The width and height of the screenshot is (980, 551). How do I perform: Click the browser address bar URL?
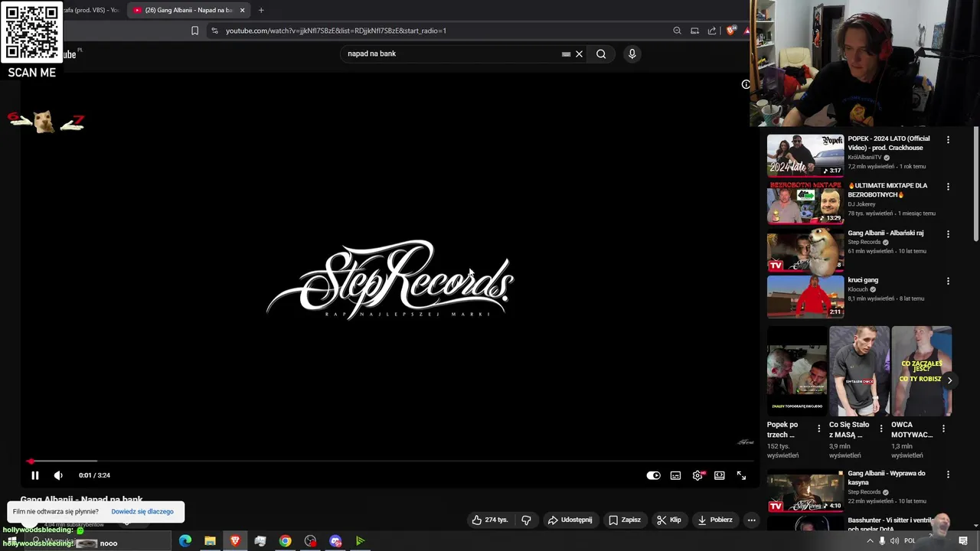[336, 31]
